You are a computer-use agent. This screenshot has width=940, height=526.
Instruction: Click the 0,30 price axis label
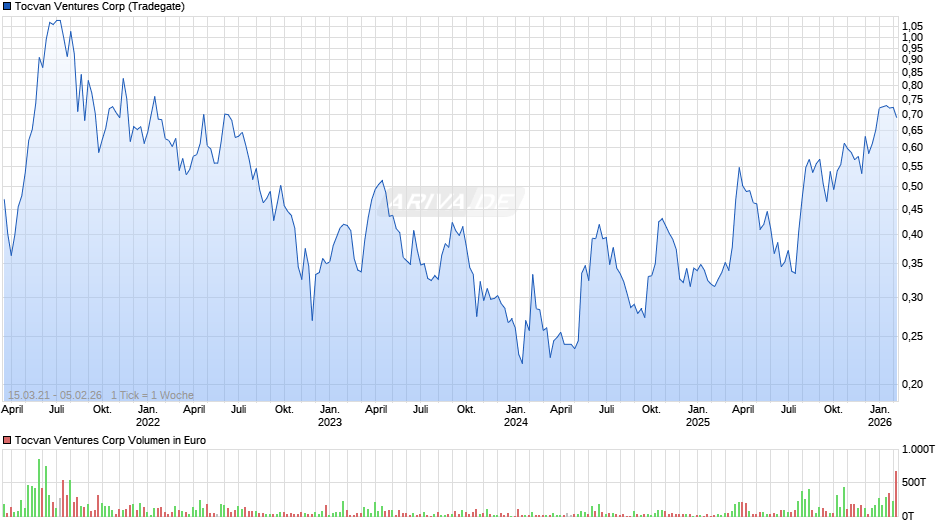click(912, 297)
